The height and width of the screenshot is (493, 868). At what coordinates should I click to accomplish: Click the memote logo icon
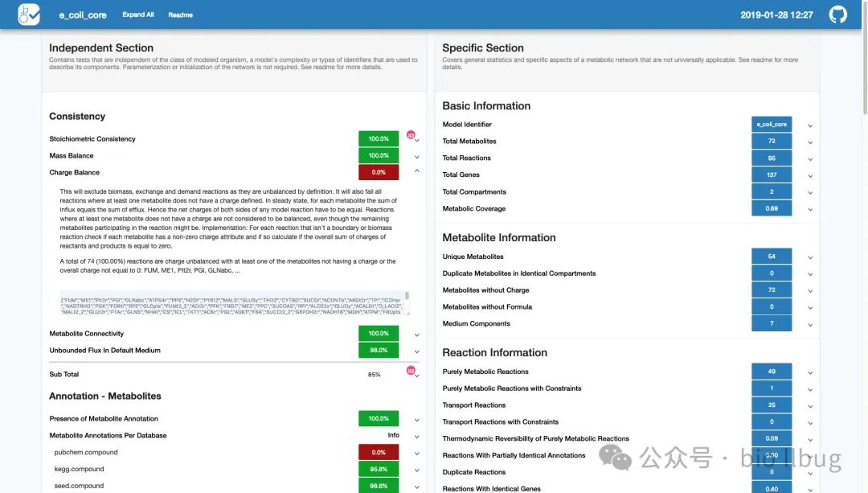click(x=29, y=14)
